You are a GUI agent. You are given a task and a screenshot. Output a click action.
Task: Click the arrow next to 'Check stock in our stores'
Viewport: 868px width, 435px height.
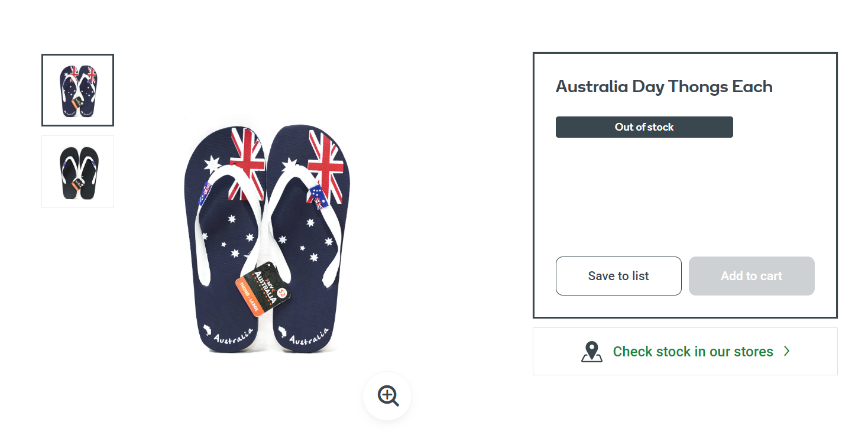[786, 351]
